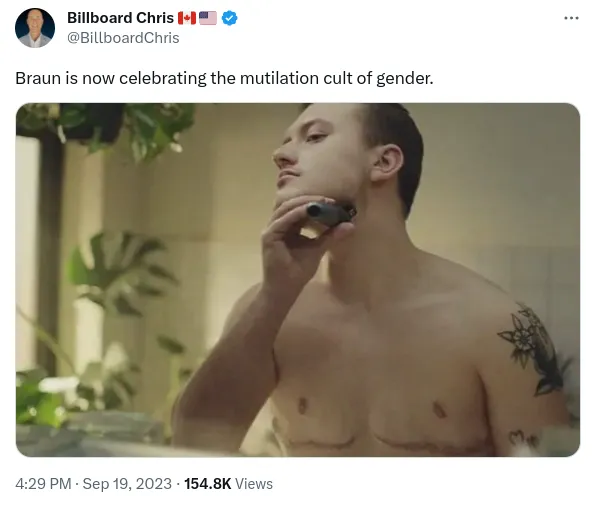Open the 154.8K view count
This screenshot has width=593, height=505.
pyautogui.click(x=208, y=484)
